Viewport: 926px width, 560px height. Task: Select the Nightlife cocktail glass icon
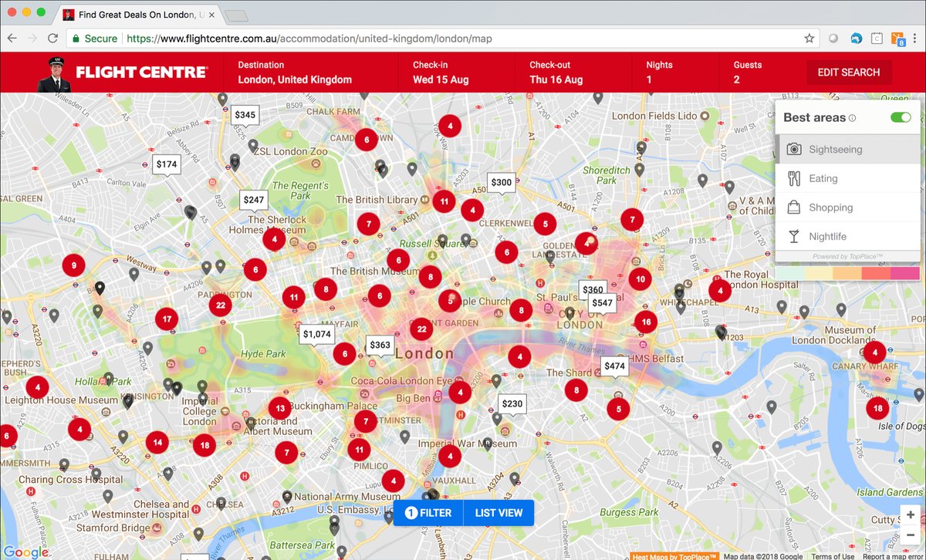(x=794, y=236)
